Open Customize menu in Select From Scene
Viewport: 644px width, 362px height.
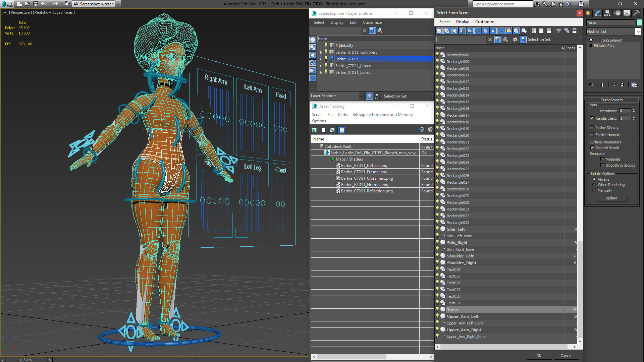click(x=484, y=22)
